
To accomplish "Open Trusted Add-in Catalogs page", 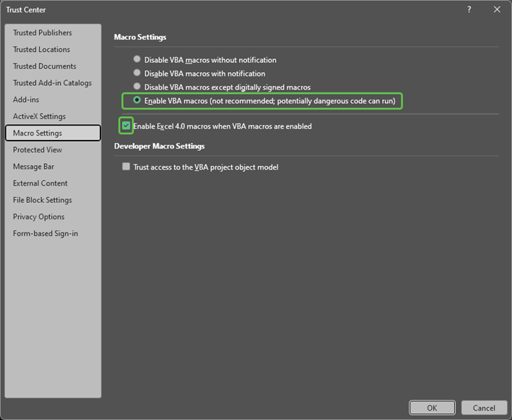I will tap(52, 83).
